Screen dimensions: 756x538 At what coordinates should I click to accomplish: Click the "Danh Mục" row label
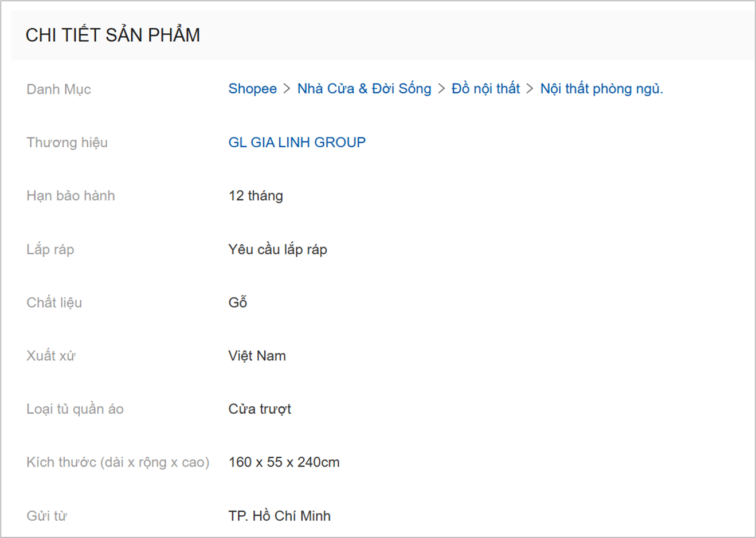point(58,89)
